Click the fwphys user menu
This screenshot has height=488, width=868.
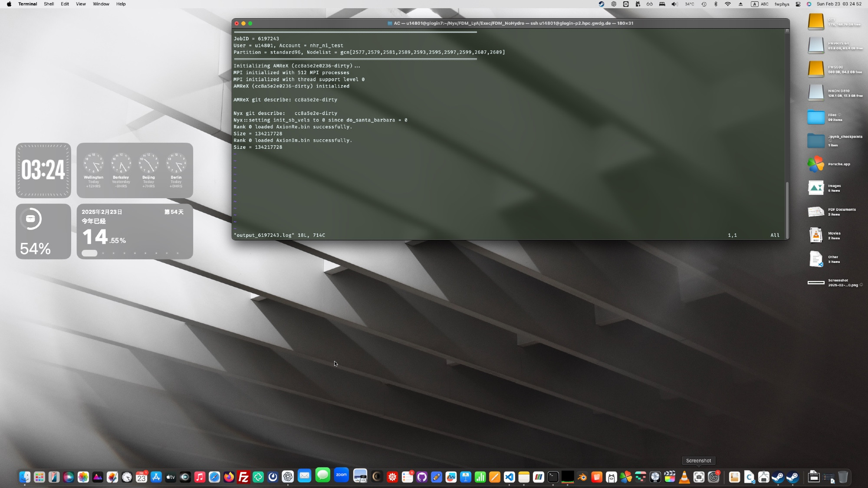click(x=782, y=4)
